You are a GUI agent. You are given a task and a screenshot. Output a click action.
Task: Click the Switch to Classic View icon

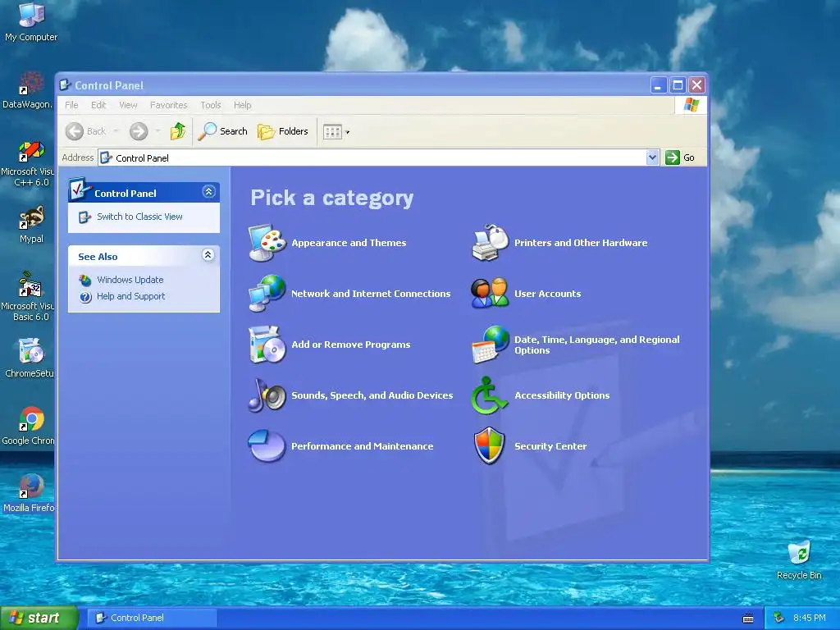pyautogui.click(x=84, y=217)
